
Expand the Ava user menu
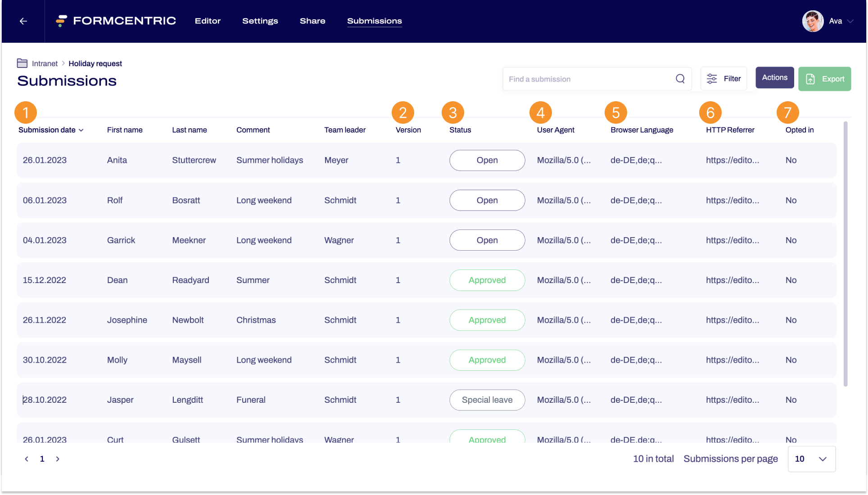[850, 21]
